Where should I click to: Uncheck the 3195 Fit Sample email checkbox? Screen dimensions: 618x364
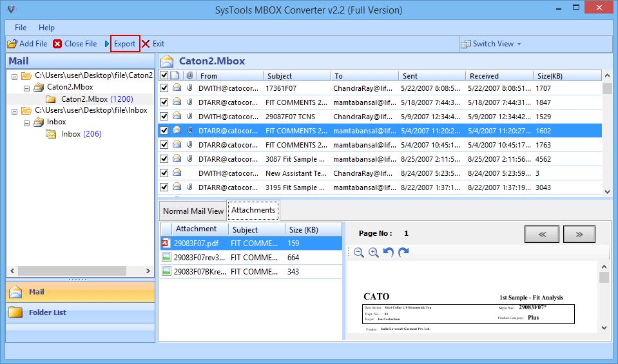click(x=164, y=187)
